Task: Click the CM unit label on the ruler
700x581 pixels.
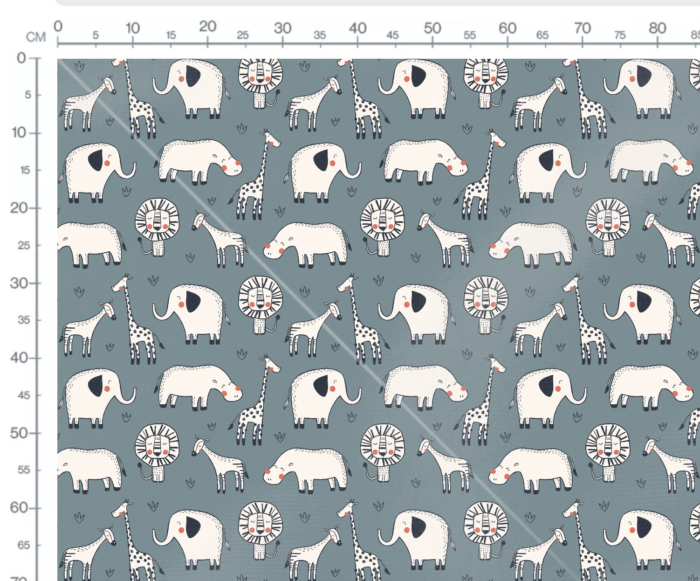Action: pos(36,38)
